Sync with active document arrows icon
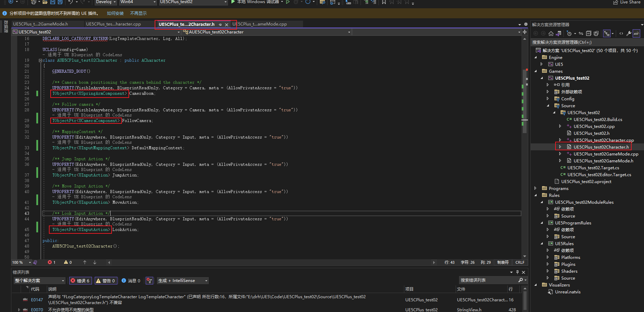 coord(581,33)
